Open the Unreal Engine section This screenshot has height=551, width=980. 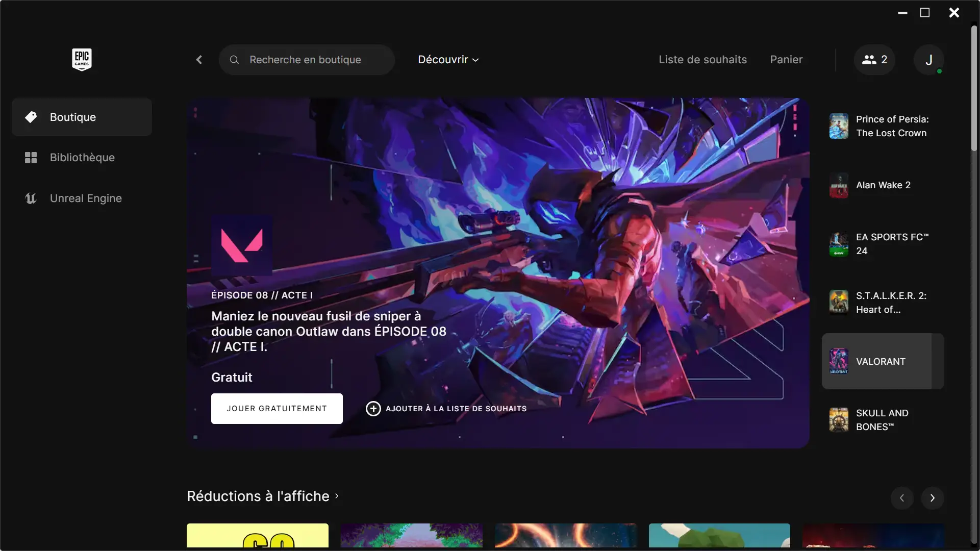point(82,198)
